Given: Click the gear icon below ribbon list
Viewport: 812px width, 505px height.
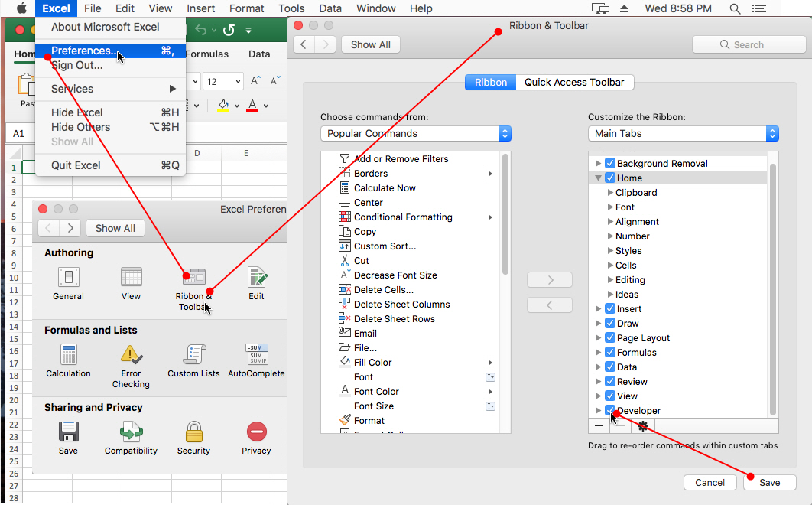Looking at the screenshot, I should point(642,425).
